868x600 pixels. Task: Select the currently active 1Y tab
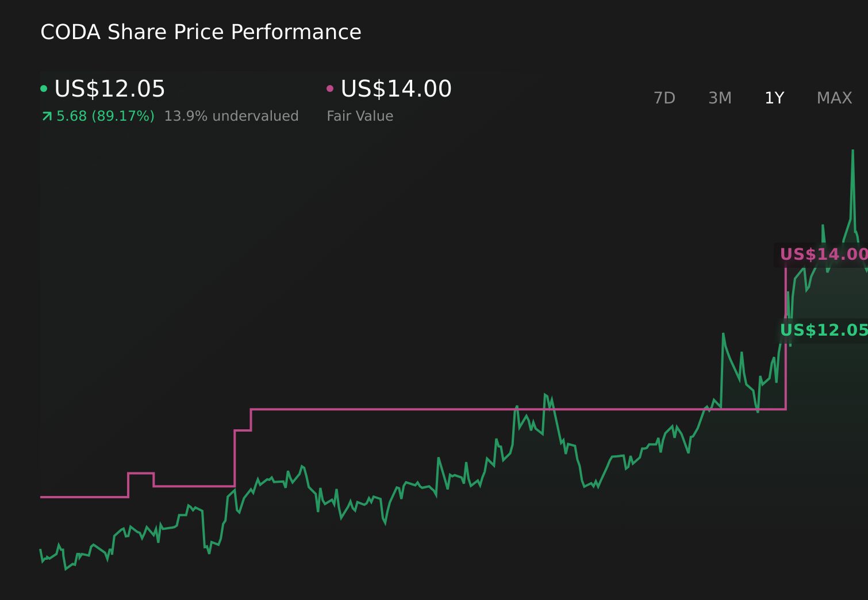(774, 98)
